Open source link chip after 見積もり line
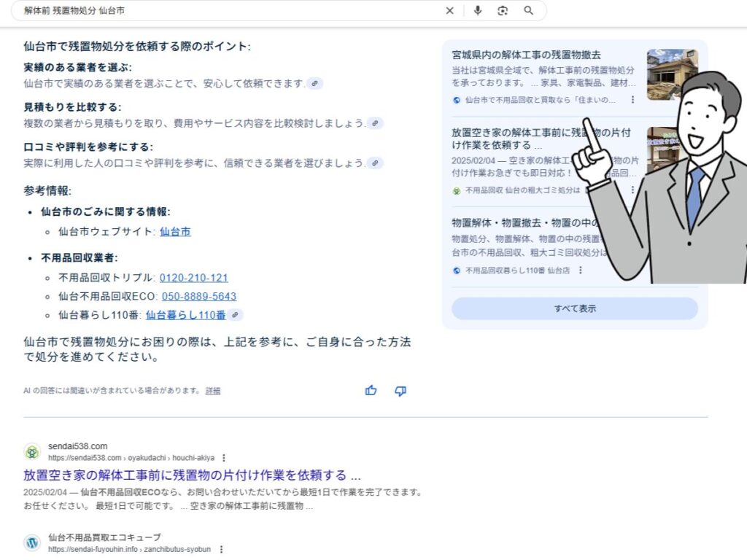 (x=376, y=123)
